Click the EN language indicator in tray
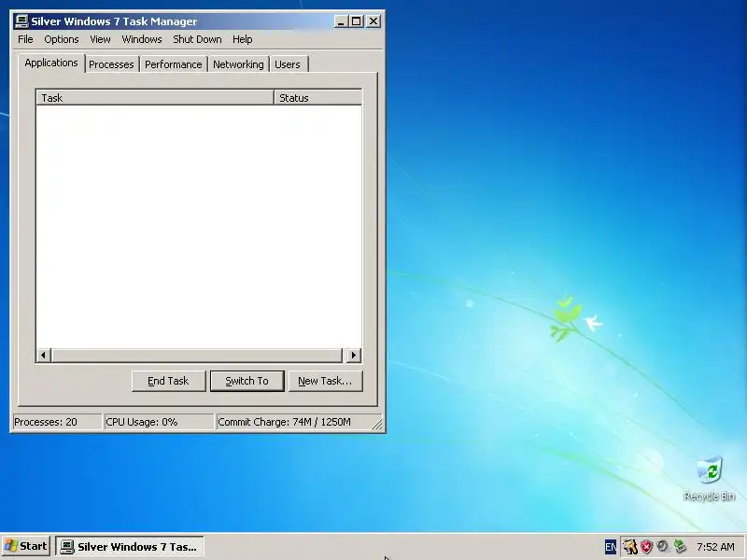The width and height of the screenshot is (747, 560). point(611,547)
